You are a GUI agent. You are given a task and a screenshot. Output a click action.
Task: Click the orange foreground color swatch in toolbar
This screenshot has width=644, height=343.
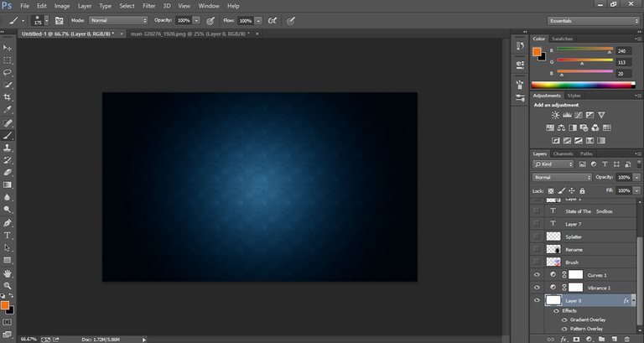click(x=6, y=304)
